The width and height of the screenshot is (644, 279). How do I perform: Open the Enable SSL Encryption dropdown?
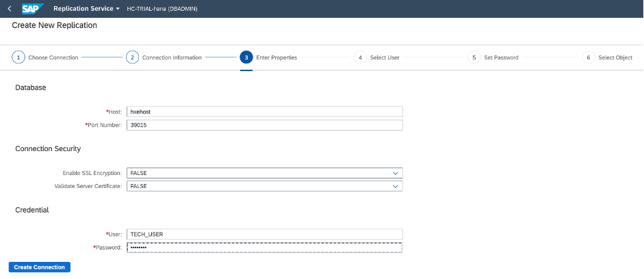click(x=264, y=173)
